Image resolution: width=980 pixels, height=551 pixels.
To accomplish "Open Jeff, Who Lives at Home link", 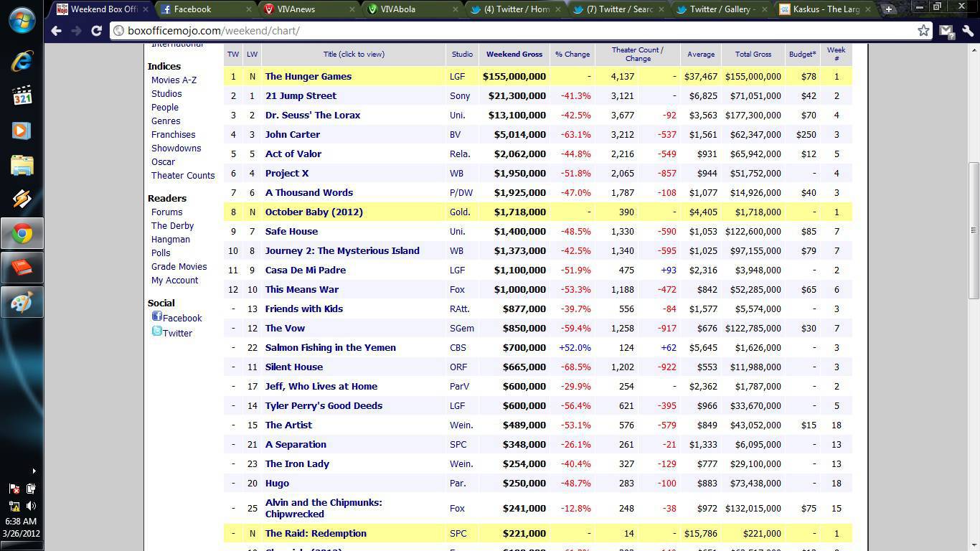I will coord(321,386).
